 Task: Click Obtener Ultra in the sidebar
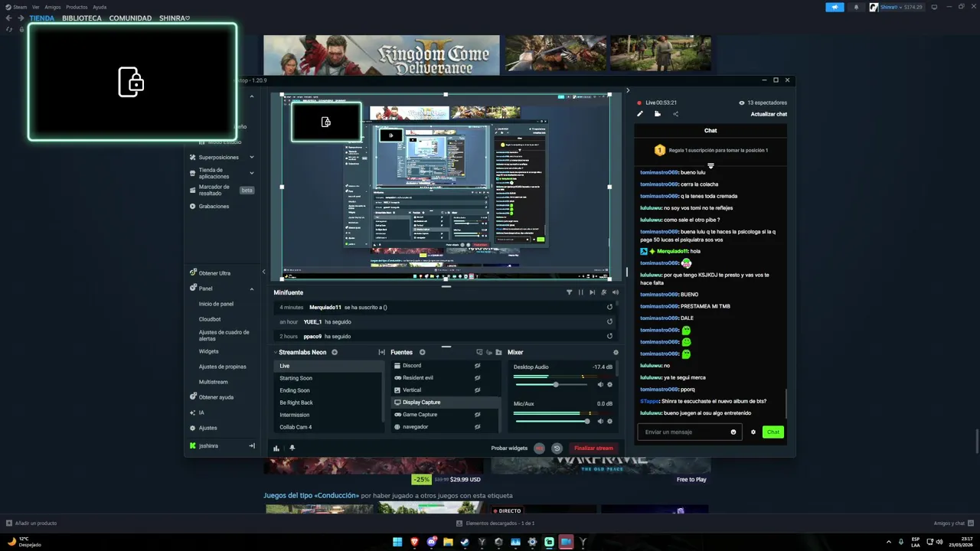210,273
